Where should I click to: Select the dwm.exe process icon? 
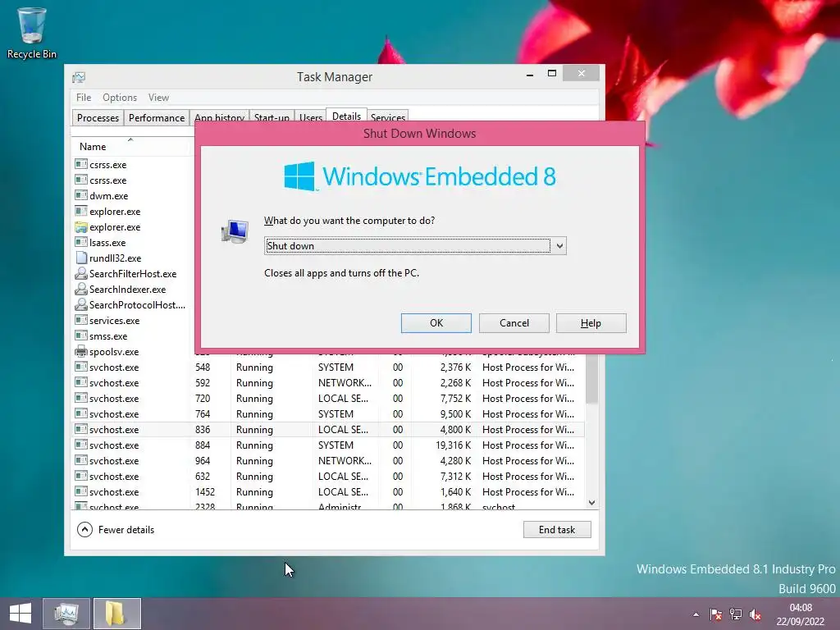click(x=81, y=195)
